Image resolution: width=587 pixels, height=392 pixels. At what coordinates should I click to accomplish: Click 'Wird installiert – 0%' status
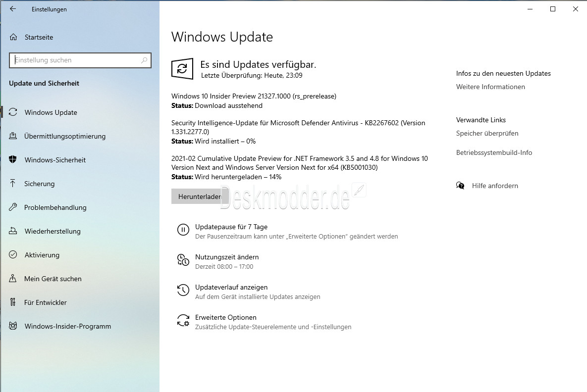(x=225, y=141)
